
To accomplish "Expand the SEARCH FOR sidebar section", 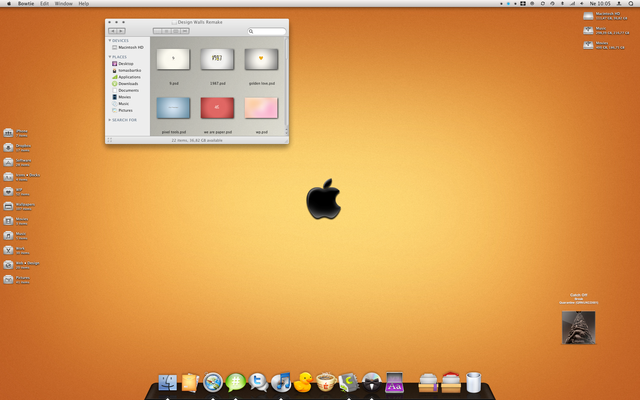I will [110, 119].
